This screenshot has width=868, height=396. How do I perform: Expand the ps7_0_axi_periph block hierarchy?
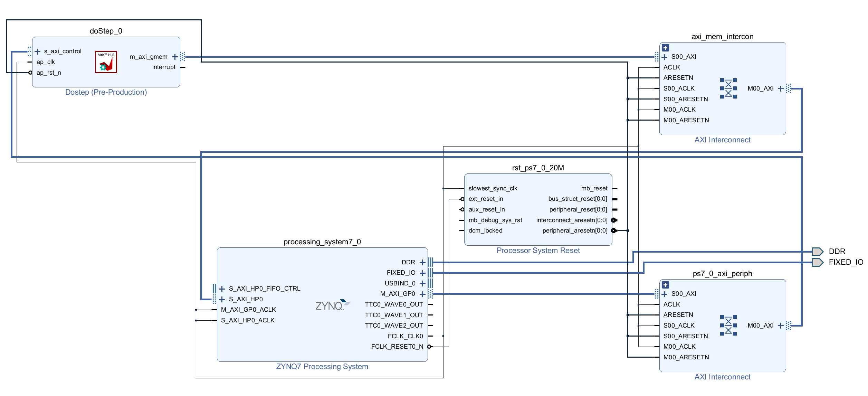point(665,285)
